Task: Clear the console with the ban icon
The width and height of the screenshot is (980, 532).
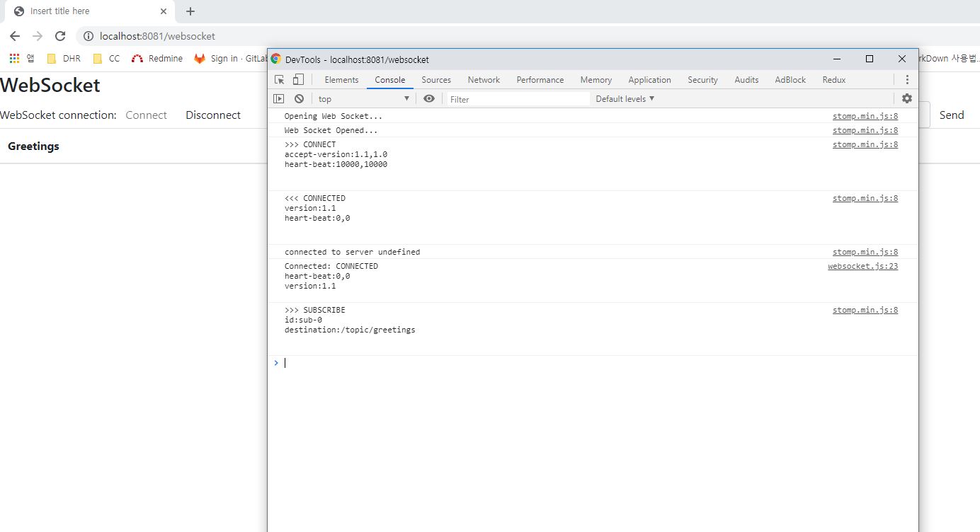Action: [x=299, y=99]
